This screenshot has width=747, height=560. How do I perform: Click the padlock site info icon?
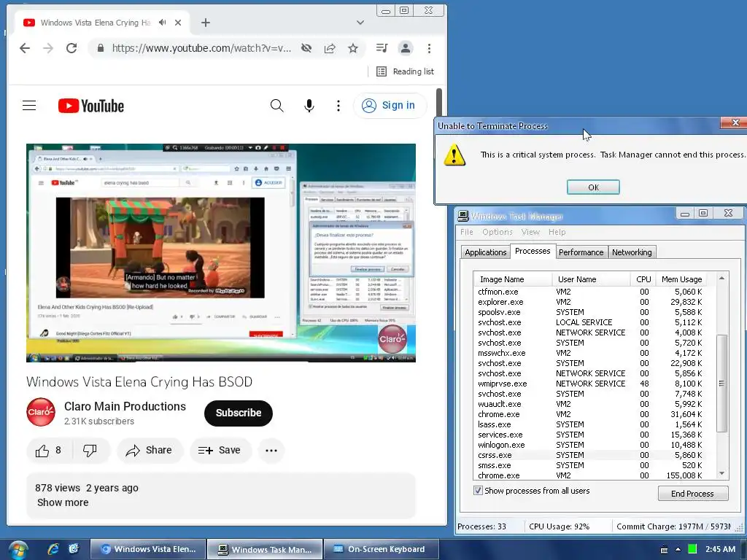pyautogui.click(x=101, y=48)
